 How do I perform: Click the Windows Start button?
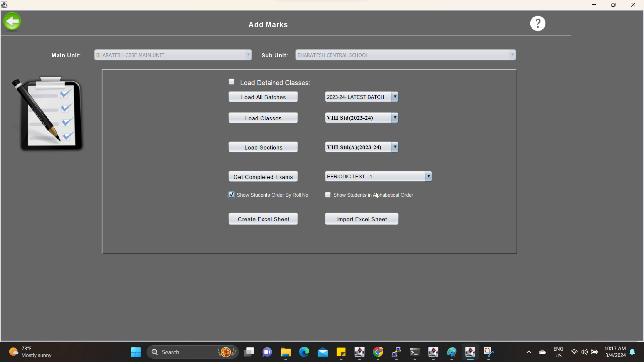tap(136, 352)
